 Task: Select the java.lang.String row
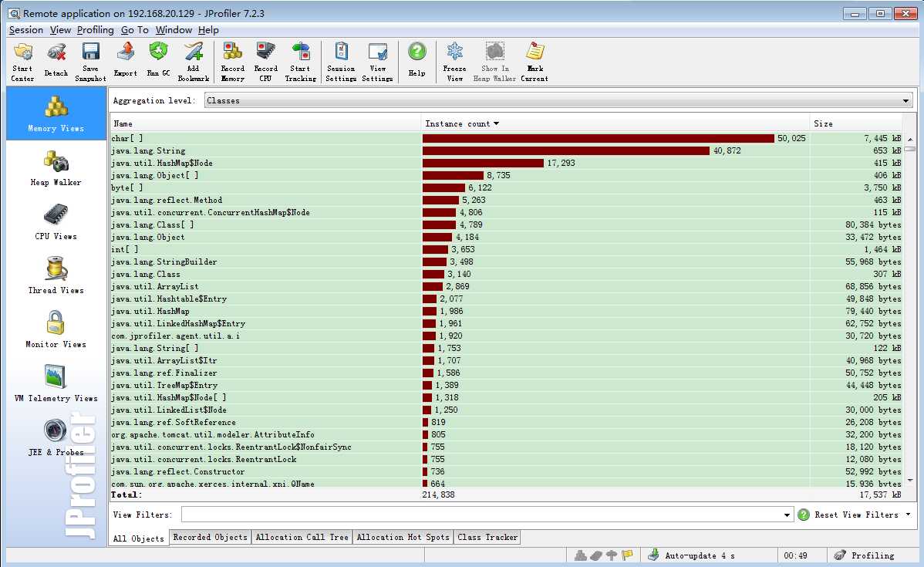click(x=507, y=150)
